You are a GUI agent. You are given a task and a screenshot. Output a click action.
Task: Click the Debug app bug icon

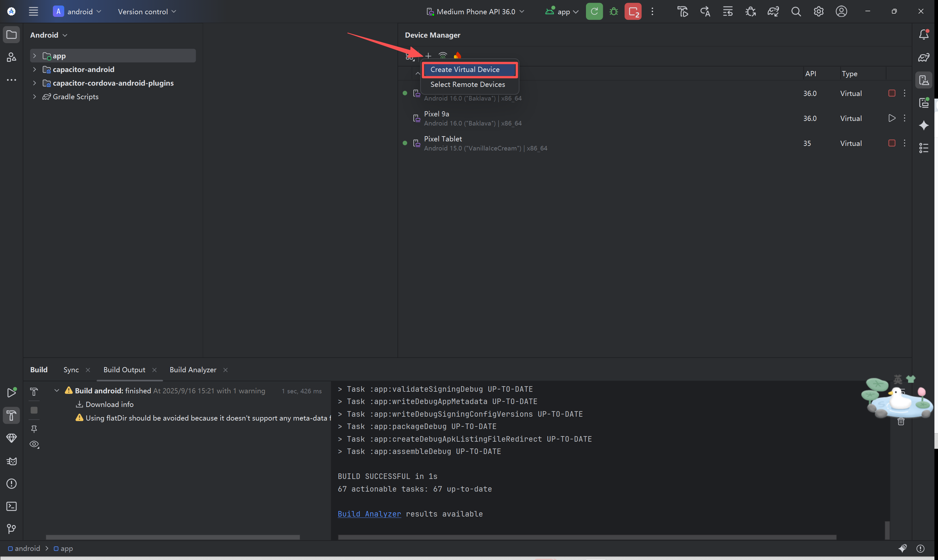[613, 11]
